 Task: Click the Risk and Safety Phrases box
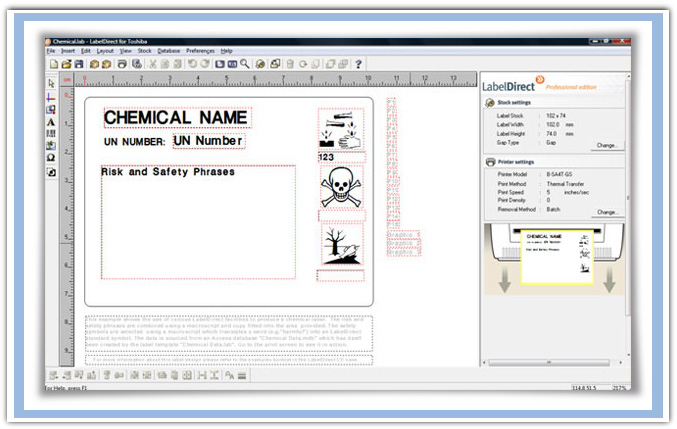click(x=198, y=221)
